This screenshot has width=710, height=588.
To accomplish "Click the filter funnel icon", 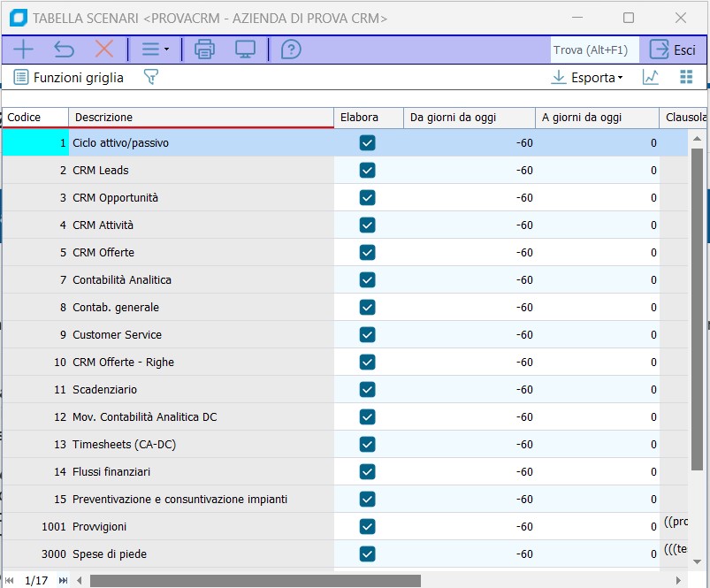I will pos(151,78).
